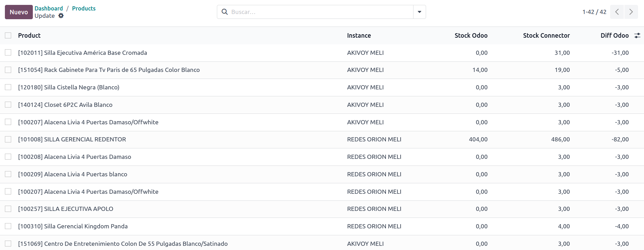Toggle the select-all checkbox in the header
Viewport: 644px width, 250px height.
(x=8, y=35)
